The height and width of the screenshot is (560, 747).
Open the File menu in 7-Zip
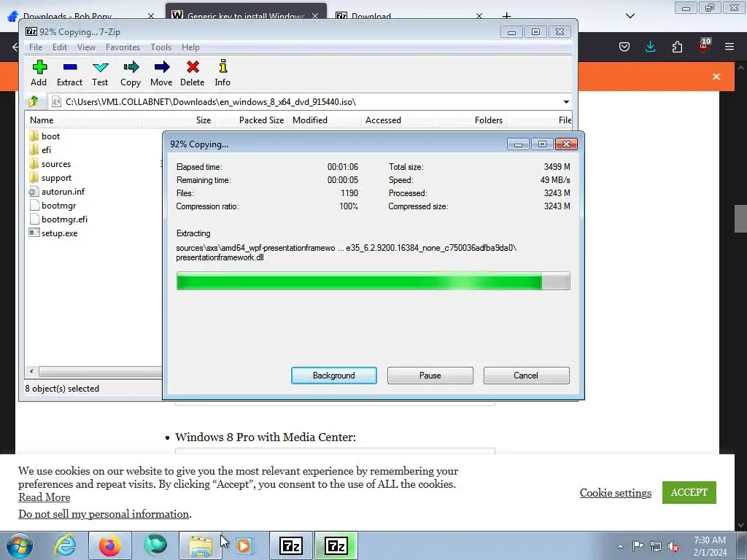point(36,47)
